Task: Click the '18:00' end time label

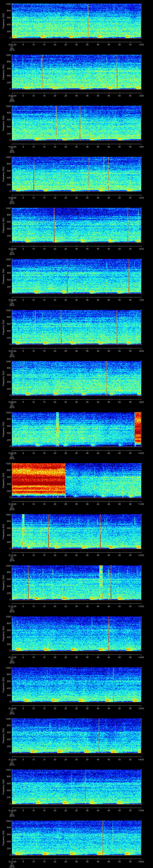Action: point(141,861)
